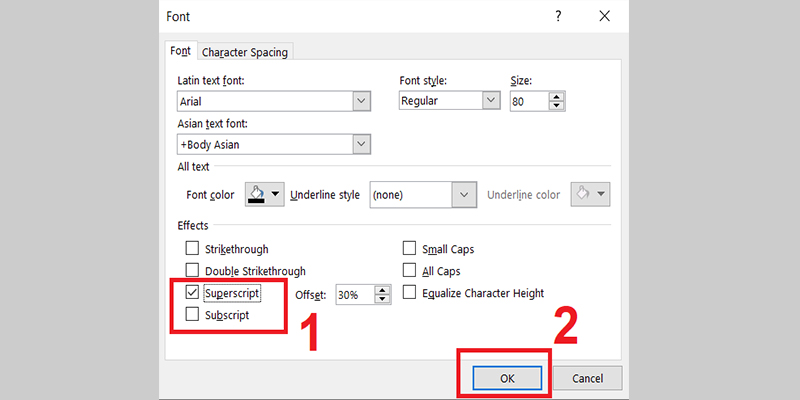
Task: Check the All Caps option
Action: point(410,271)
